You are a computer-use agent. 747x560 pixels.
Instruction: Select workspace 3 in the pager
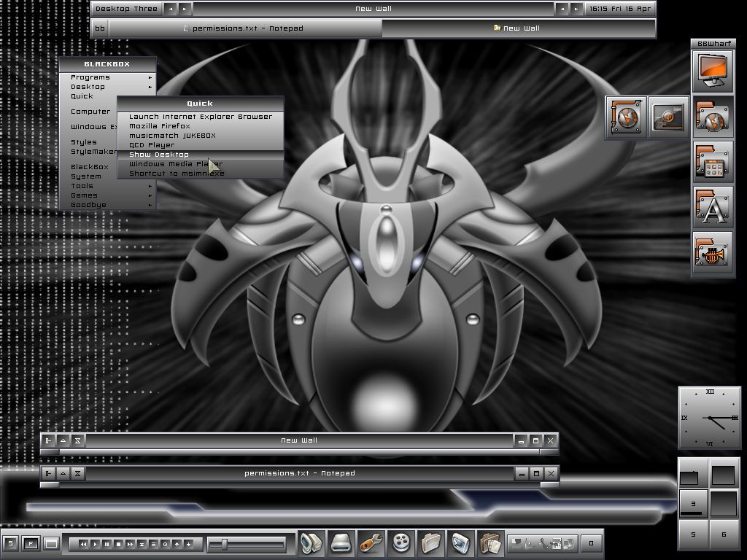[693, 504]
